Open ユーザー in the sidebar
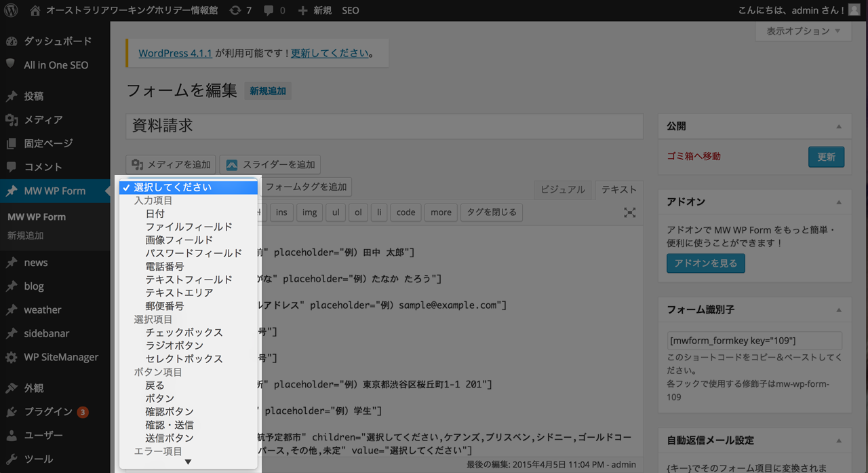The width and height of the screenshot is (868, 473). point(55,436)
